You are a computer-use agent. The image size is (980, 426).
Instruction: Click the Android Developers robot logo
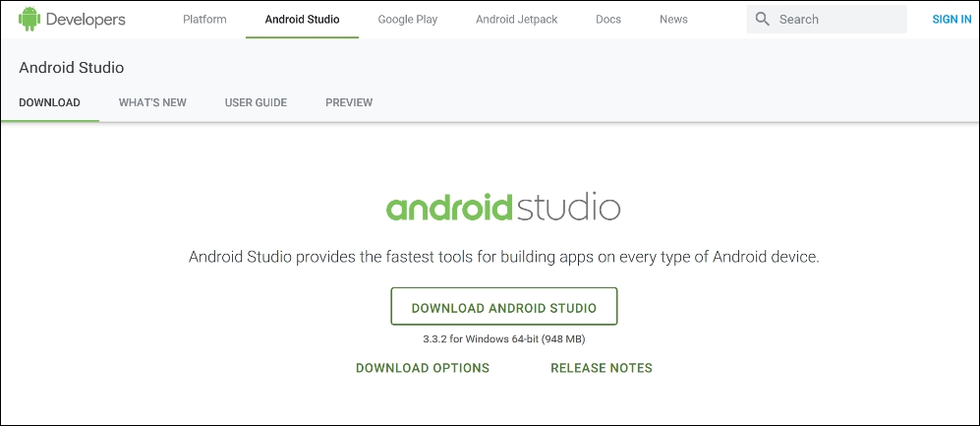point(29,19)
